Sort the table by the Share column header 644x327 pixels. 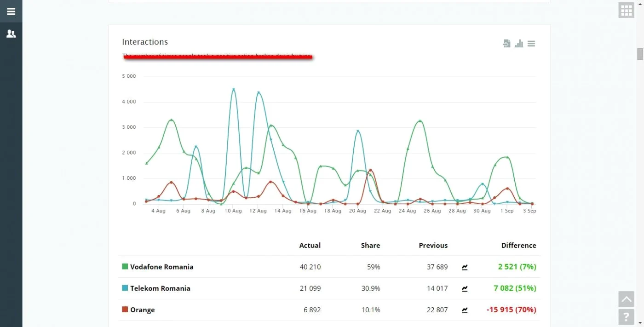tap(370, 246)
